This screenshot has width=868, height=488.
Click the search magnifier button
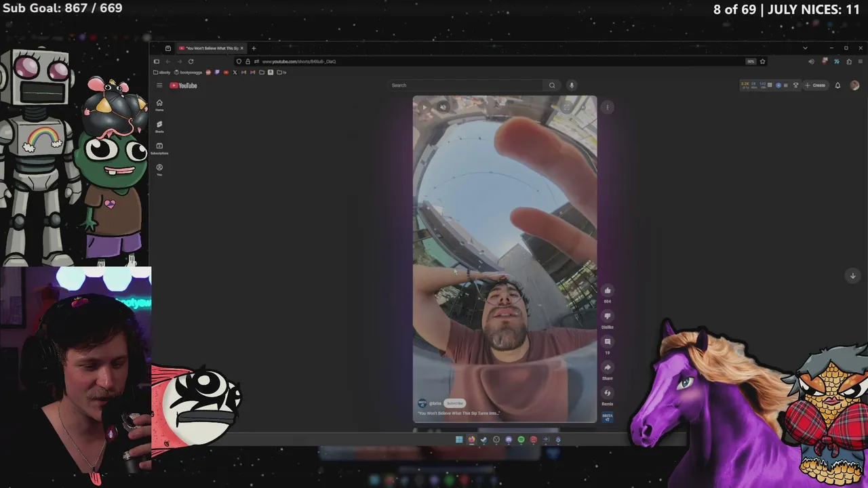(x=552, y=85)
